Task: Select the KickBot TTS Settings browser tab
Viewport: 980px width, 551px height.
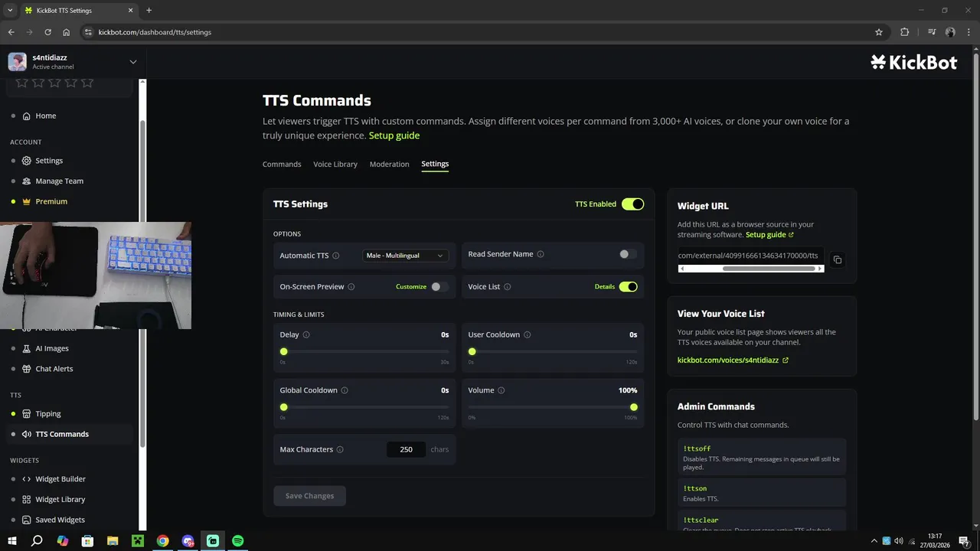Action: (x=79, y=11)
